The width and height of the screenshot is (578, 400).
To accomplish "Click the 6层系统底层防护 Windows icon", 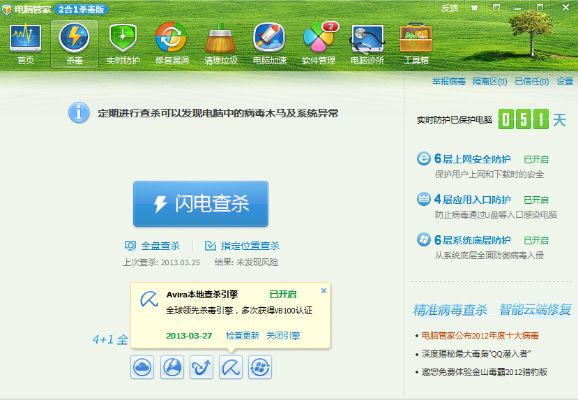I will pos(424,240).
